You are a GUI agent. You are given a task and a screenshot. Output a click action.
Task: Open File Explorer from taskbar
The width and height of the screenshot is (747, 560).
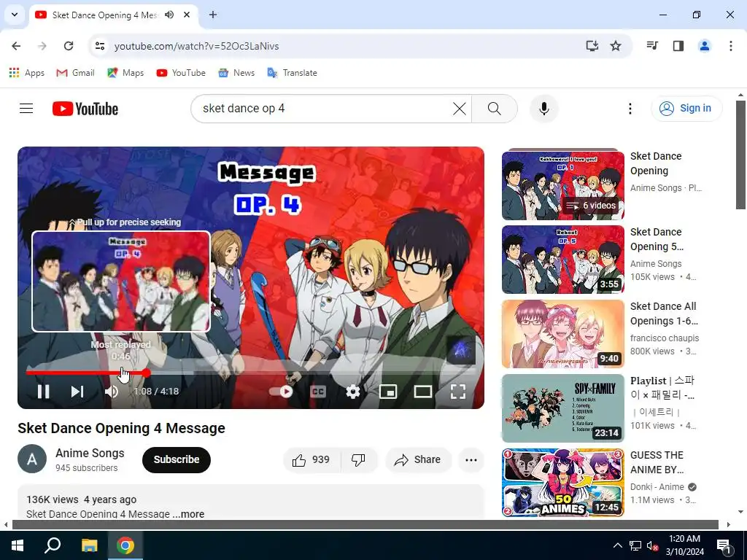89,545
